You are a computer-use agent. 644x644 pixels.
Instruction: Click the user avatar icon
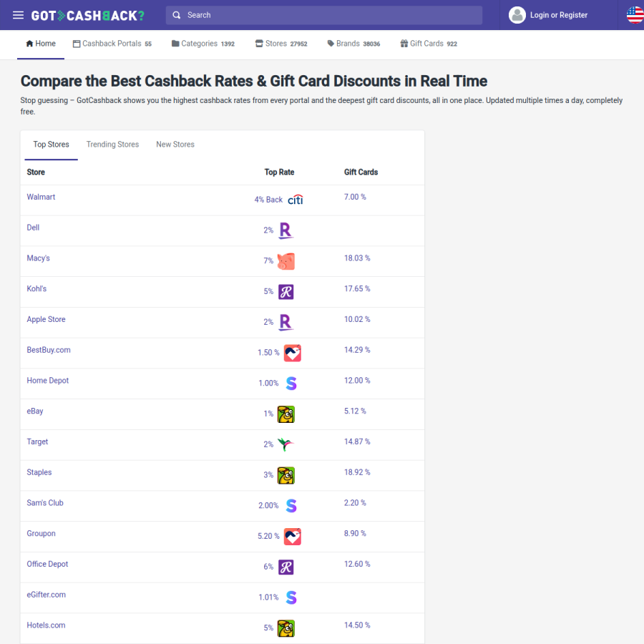click(517, 15)
